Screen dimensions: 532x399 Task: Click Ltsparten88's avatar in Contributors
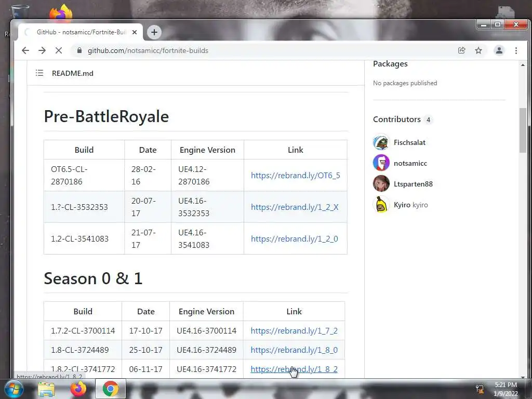click(381, 184)
